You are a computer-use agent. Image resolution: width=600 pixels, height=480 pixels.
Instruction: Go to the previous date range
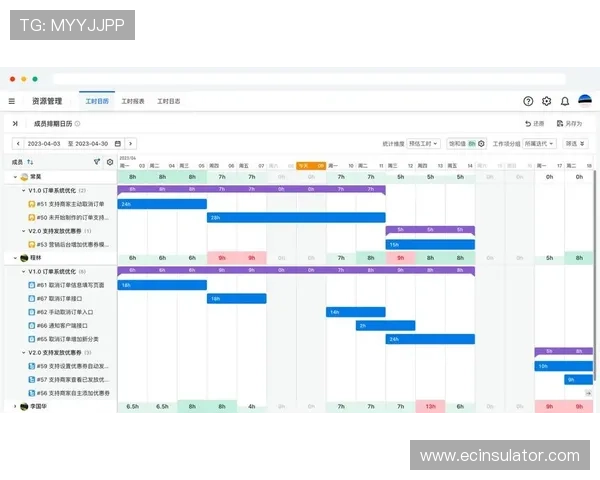tap(18, 144)
